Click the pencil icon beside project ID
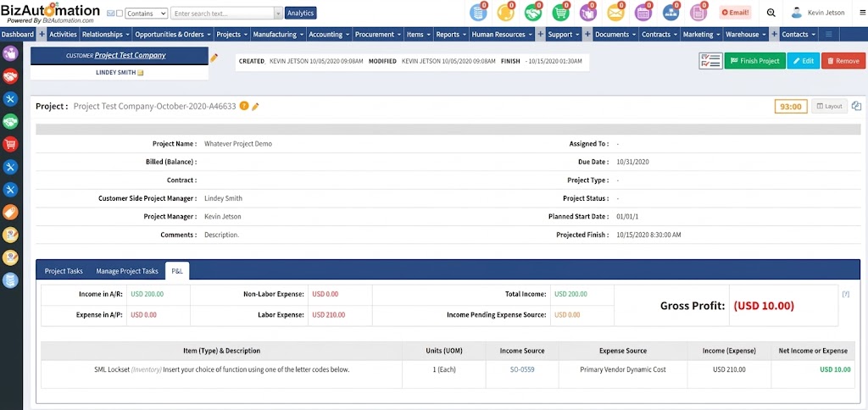The height and width of the screenshot is (410, 868). 255,106
